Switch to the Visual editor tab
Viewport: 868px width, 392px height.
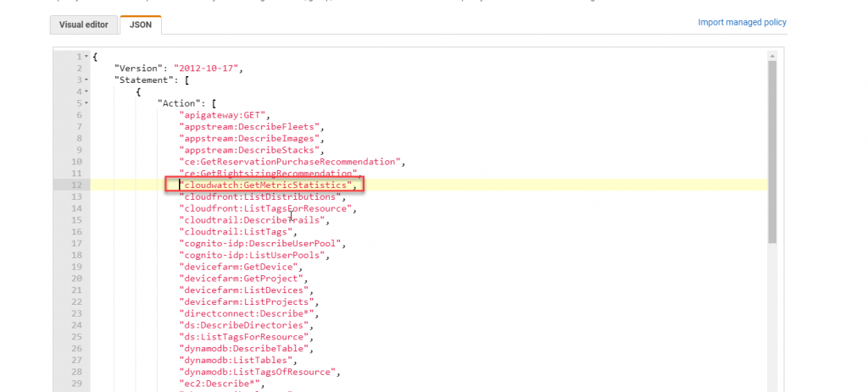pos(83,25)
